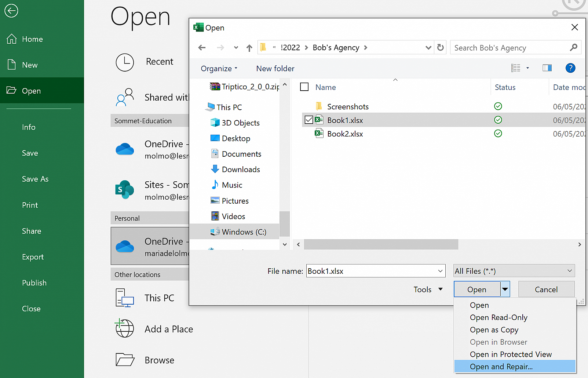The width and height of the screenshot is (588, 378).
Task: Navigate back in the Open dialog
Action: (x=202, y=47)
